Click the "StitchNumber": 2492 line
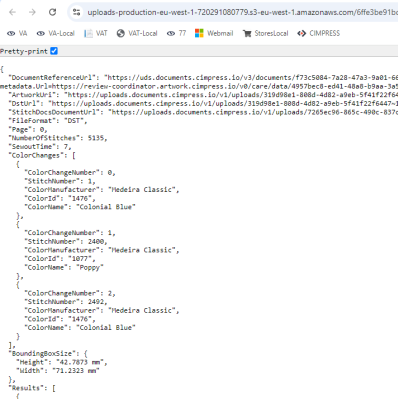Viewport: 400px width, 401px height. (66, 302)
